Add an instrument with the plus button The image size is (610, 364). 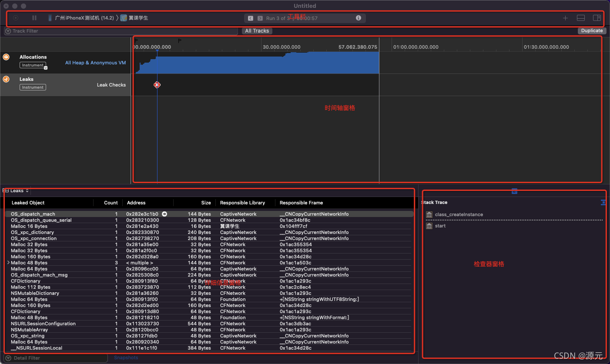tap(565, 18)
